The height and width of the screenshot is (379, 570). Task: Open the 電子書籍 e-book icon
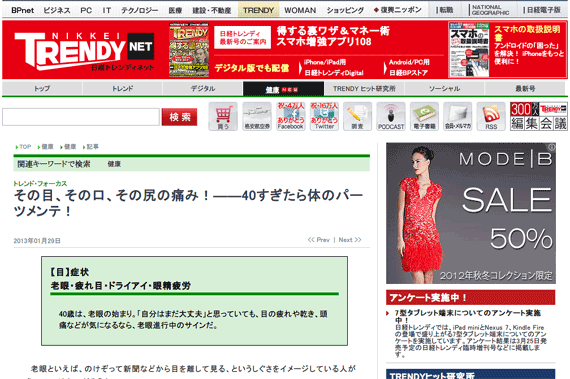pyautogui.click(x=424, y=116)
